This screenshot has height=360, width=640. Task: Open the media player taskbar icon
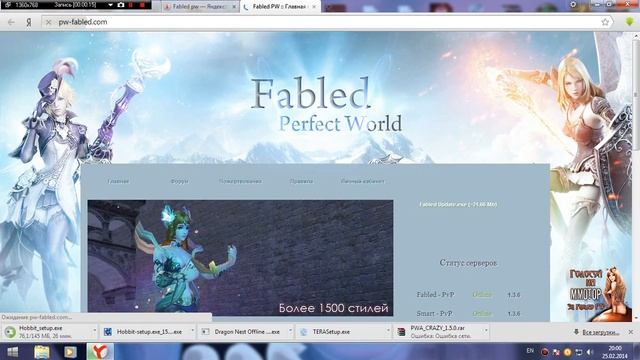click(70, 352)
